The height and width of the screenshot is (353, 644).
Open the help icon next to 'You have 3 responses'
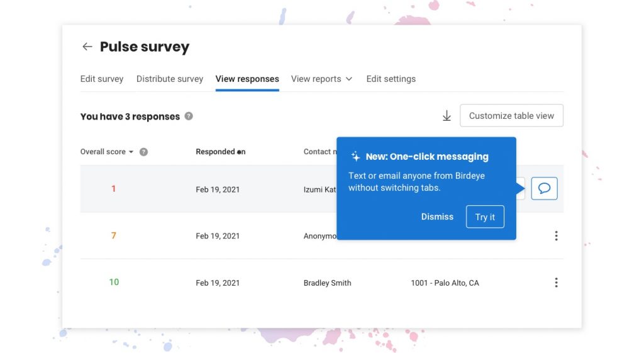189,116
